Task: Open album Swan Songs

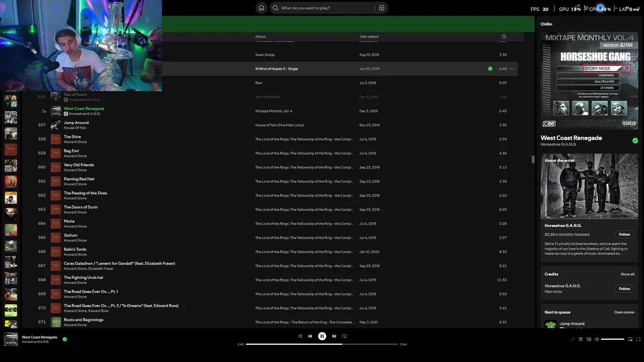Action: click(265, 55)
